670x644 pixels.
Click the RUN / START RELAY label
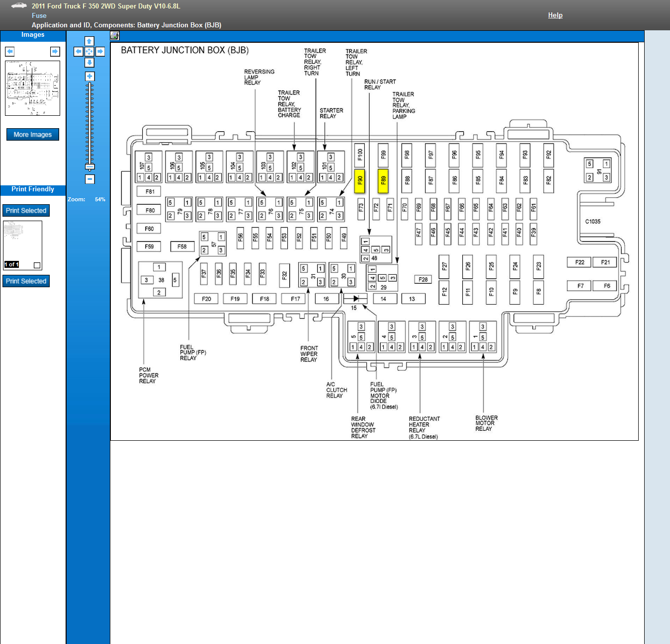tap(380, 84)
